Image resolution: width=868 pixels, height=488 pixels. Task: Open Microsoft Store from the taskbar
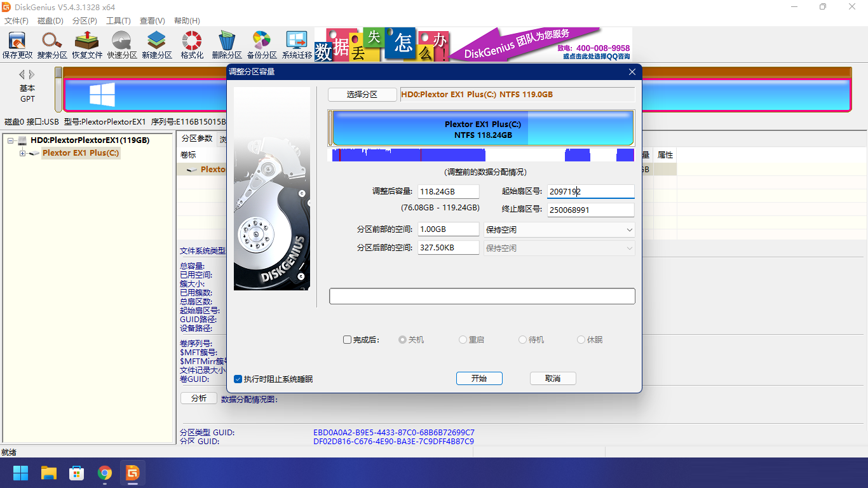coord(77,473)
